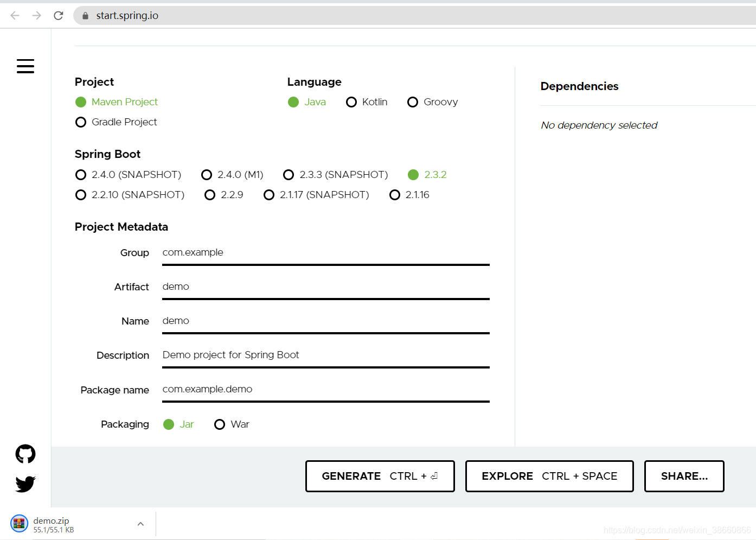This screenshot has width=756, height=540.
Task: Choose Java language
Action: (307, 102)
